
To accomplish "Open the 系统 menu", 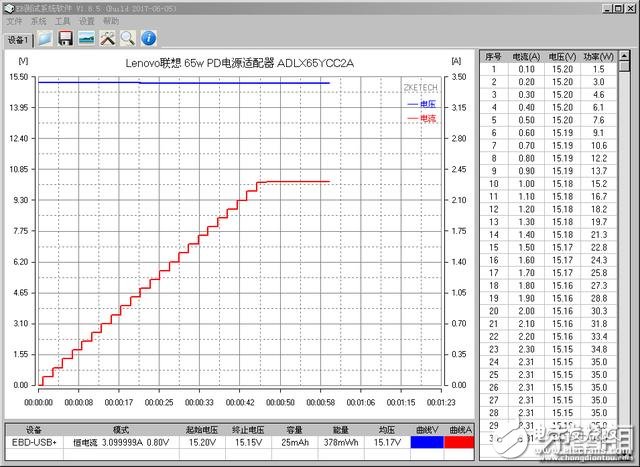I will (x=38, y=20).
